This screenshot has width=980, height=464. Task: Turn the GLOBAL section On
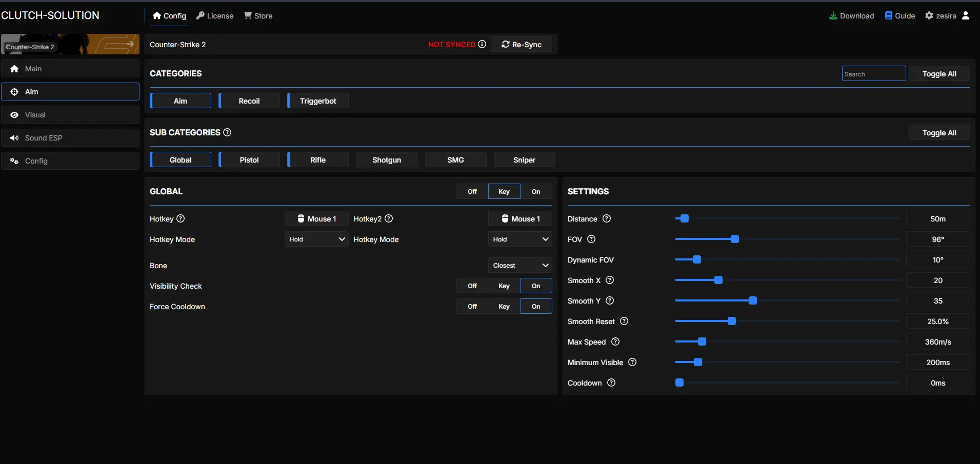click(536, 192)
